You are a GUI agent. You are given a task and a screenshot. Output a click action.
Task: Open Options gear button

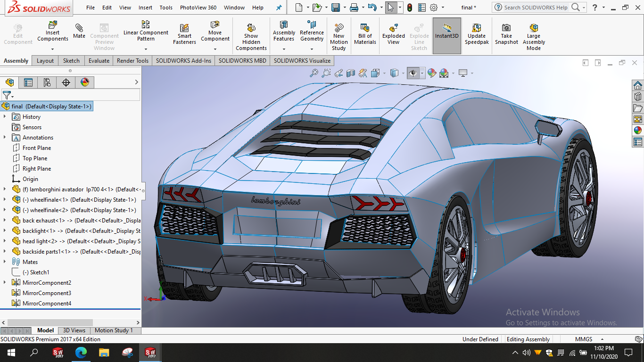click(434, 8)
